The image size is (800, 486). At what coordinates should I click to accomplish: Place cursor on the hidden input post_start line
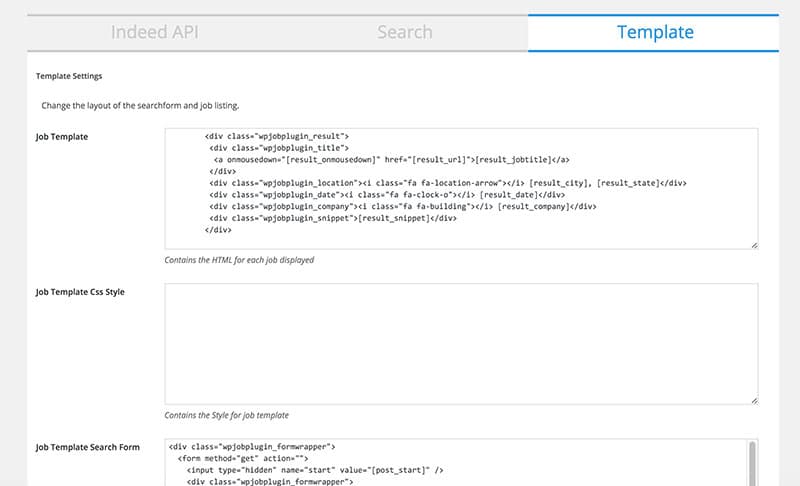(x=315, y=470)
